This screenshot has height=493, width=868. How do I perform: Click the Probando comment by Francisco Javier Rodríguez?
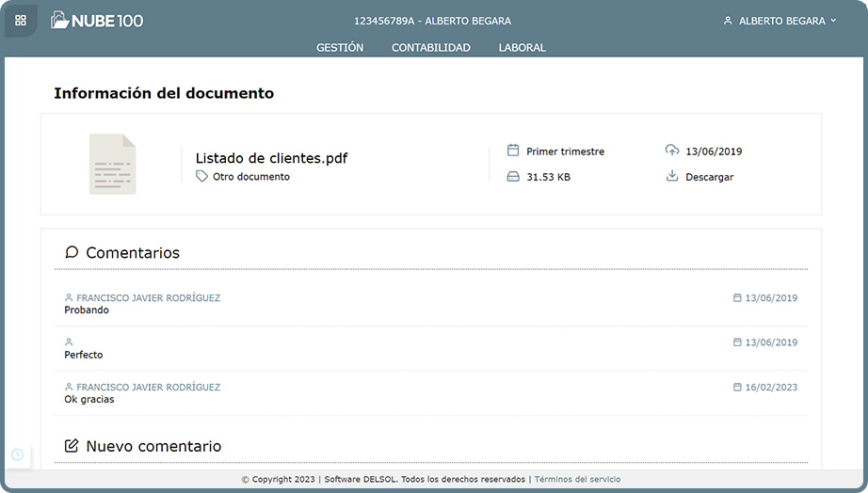pos(87,310)
